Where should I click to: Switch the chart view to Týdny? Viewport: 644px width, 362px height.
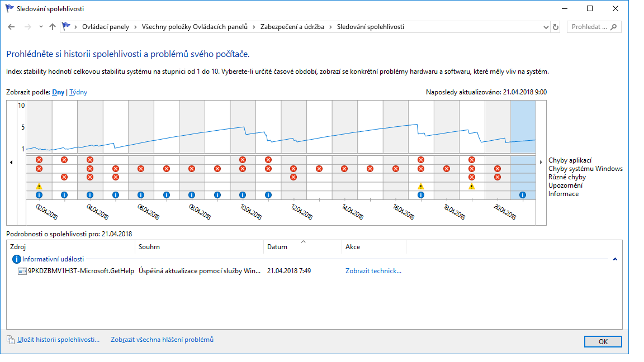pyautogui.click(x=78, y=92)
